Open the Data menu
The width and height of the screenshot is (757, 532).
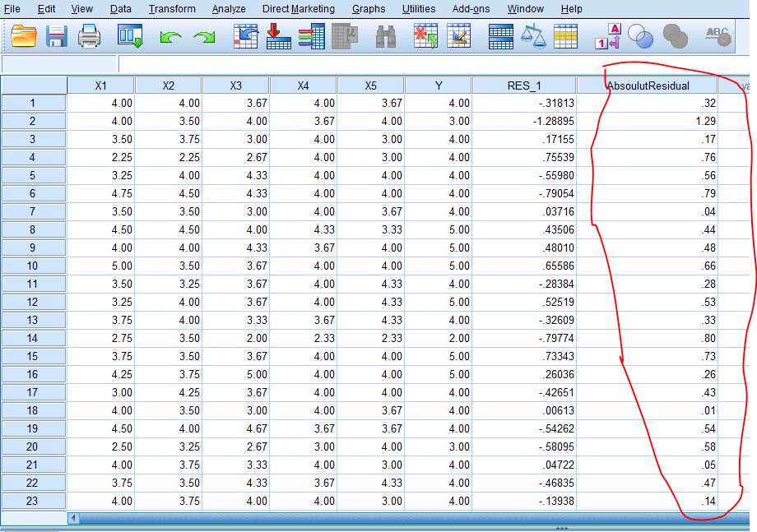pyautogui.click(x=121, y=9)
